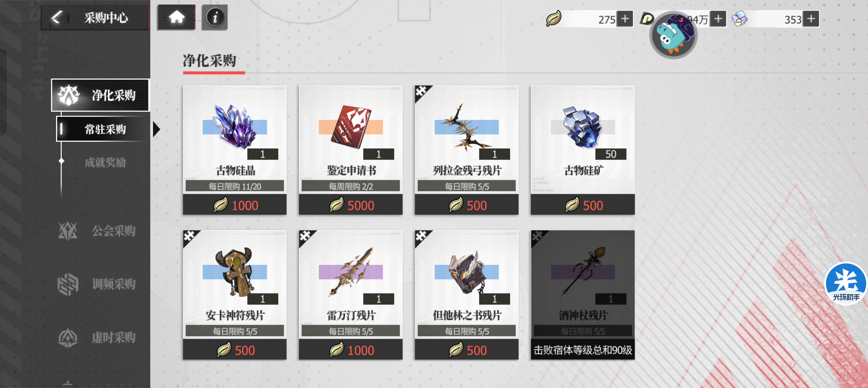Tap the blue dinosaur floating avatar
Viewport: 868px width, 388px height.
point(673,35)
